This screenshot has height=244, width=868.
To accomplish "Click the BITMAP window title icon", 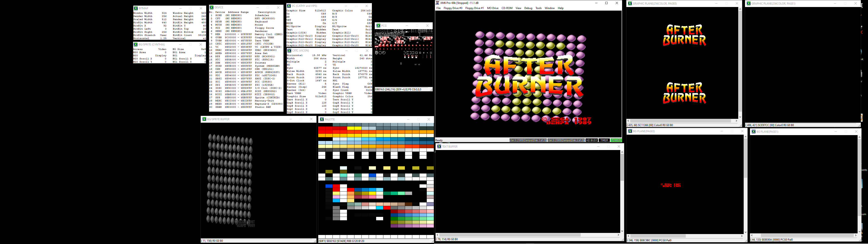I will 136,8.
